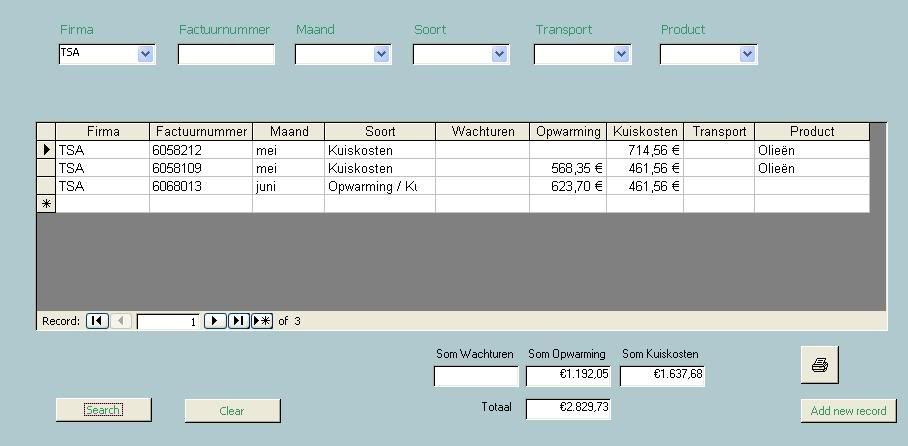Click Add new record button

[x=848, y=411]
